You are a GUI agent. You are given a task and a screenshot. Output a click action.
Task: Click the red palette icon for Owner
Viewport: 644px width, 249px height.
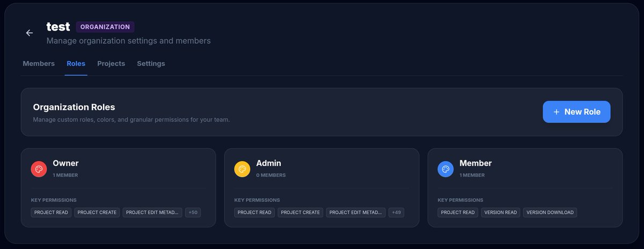click(39, 169)
